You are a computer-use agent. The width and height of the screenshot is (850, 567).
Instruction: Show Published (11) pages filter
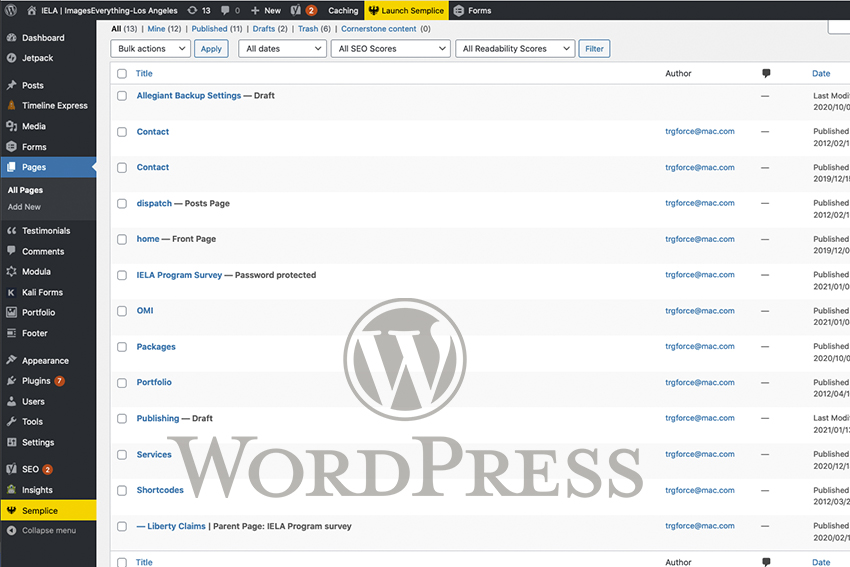(217, 29)
